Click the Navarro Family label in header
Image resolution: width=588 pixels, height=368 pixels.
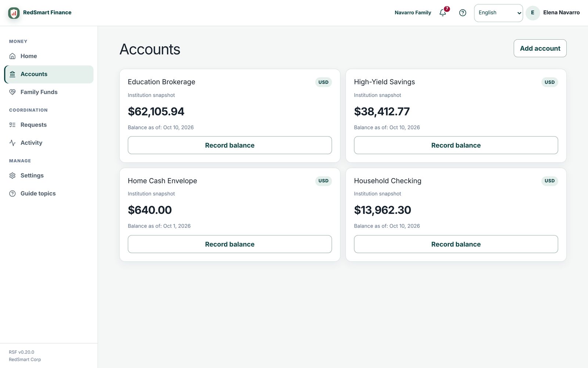coord(413,13)
